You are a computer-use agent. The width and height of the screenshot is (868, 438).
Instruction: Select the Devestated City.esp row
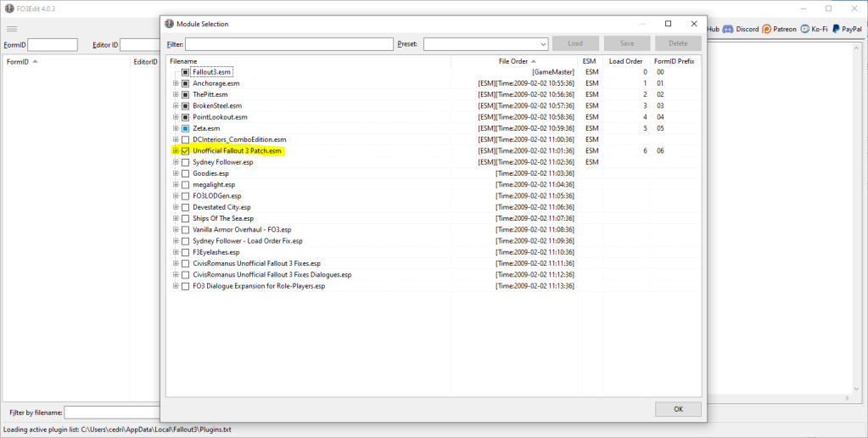click(221, 207)
